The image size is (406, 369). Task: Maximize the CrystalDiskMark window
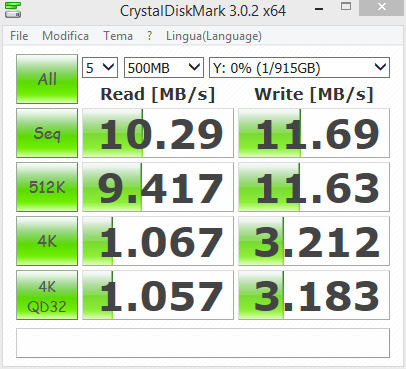(346, 7)
